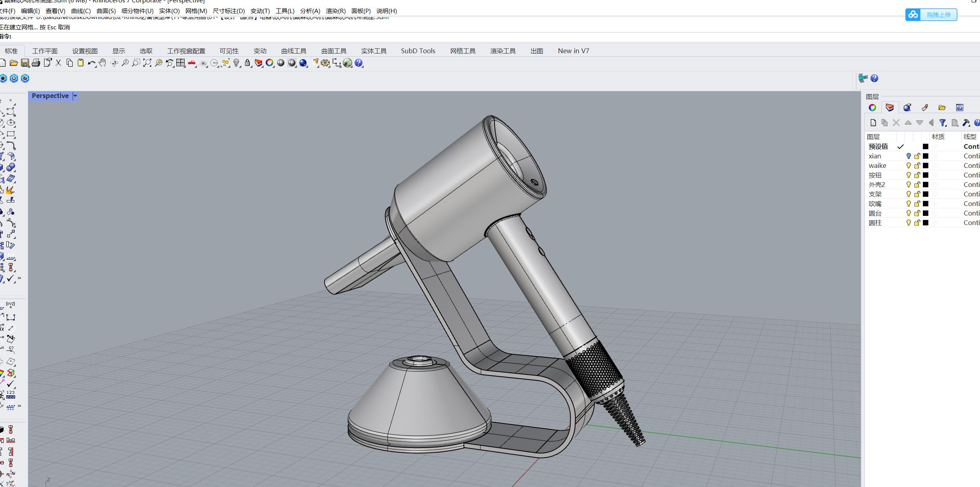The width and height of the screenshot is (980, 487).
Task: Open the four-viewport layout icon
Action: [181, 63]
